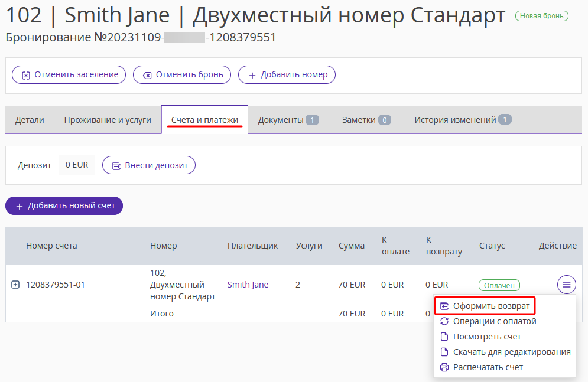Click booking number text Бронирование №20231109
Viewport: 588px width, 382px height.
tap(83, 37)
